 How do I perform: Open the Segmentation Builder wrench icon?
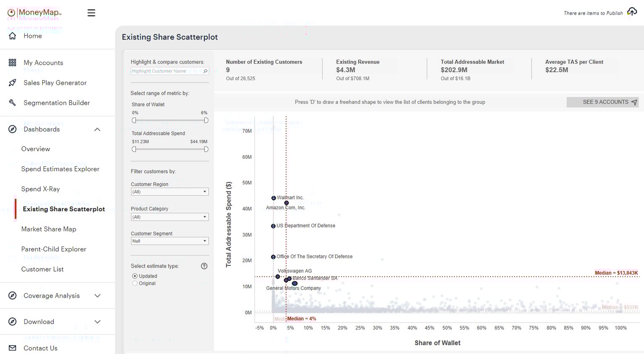click(11, 102)
